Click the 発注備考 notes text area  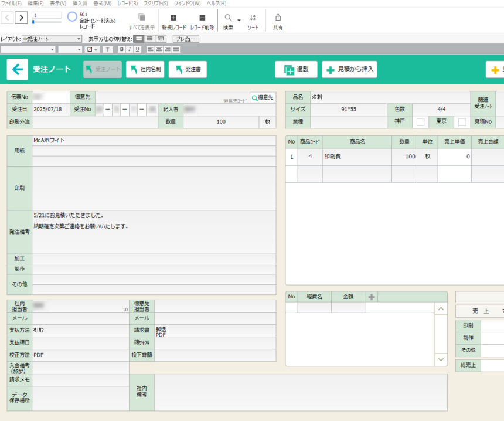pyautogui.click(x=154, y=232)
